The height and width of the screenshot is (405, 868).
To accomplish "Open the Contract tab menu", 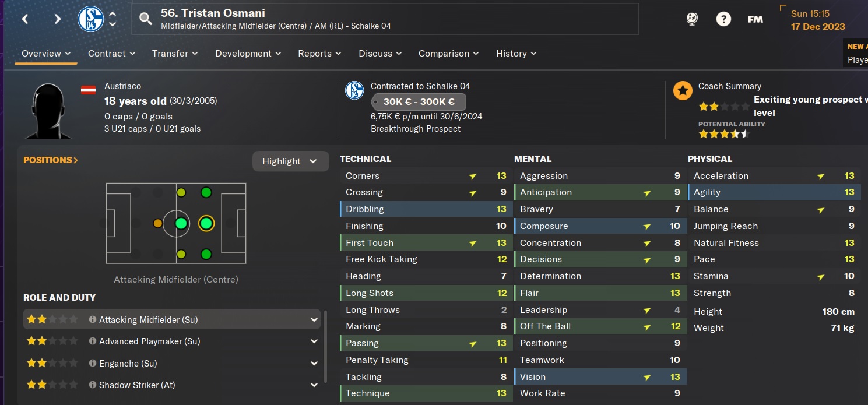I will tap(111, 54).
